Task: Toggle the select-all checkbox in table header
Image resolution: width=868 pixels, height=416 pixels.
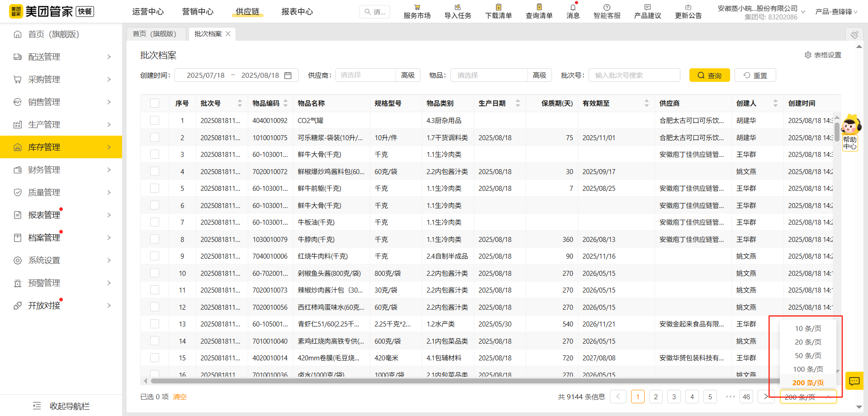Action: 155,103
